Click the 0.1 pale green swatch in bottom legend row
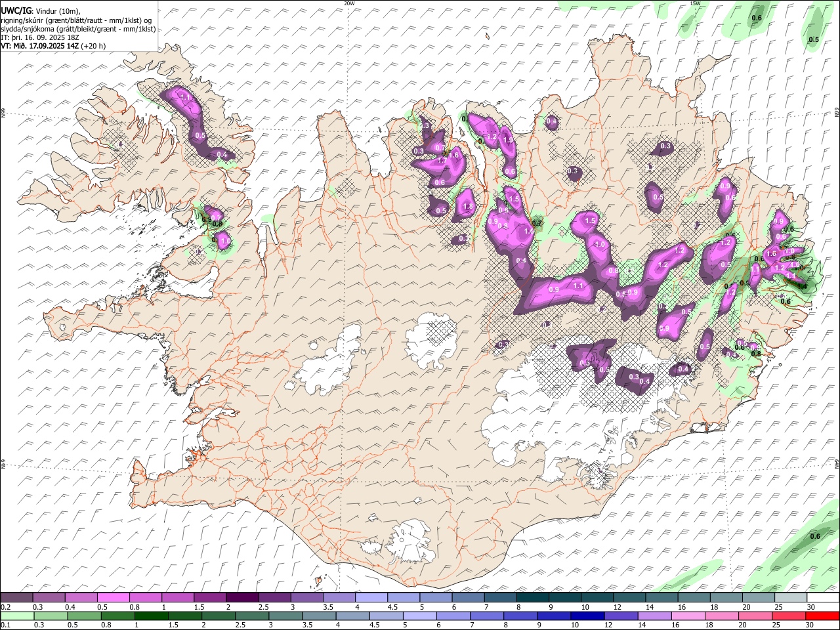The height and width of the screenshot is (630, 840). (17, 616)
